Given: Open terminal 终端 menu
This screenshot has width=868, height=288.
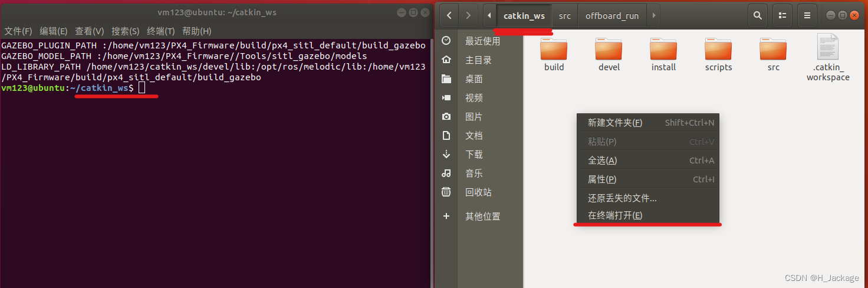Looking at the screenshot, I should [x=160, y=31].
